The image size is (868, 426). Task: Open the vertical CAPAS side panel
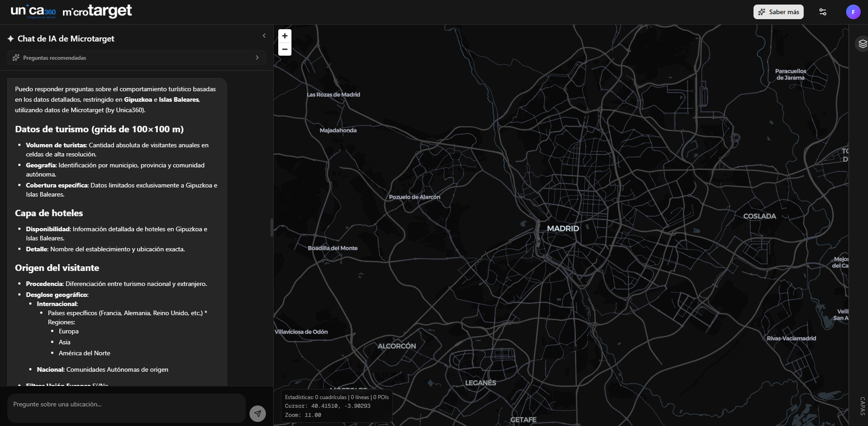click(862, 405)
